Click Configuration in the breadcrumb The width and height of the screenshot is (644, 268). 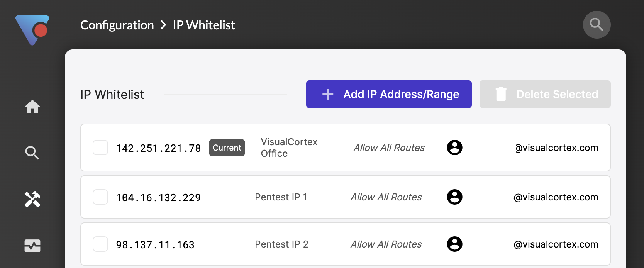pos(117,25)
